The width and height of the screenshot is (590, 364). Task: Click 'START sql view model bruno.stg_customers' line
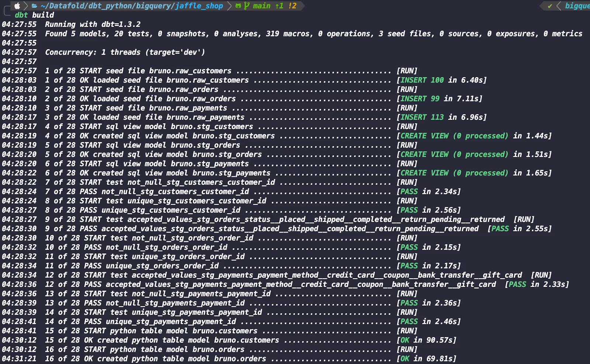point(167,126)
